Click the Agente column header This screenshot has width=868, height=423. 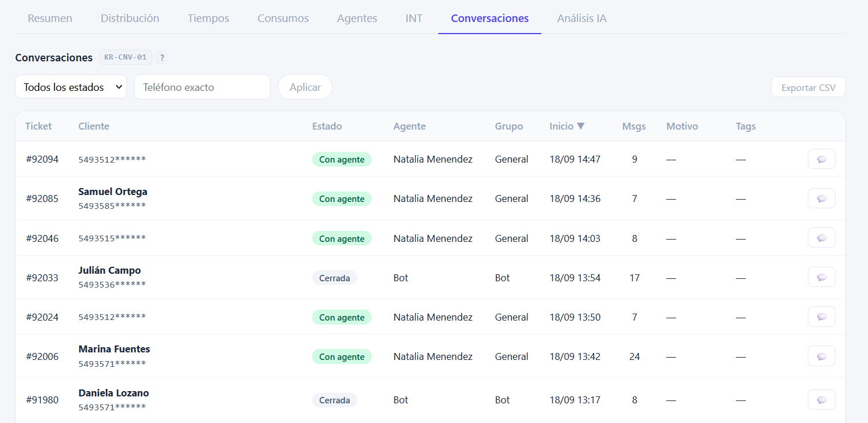pyautogui.click(x=409, y=126)
